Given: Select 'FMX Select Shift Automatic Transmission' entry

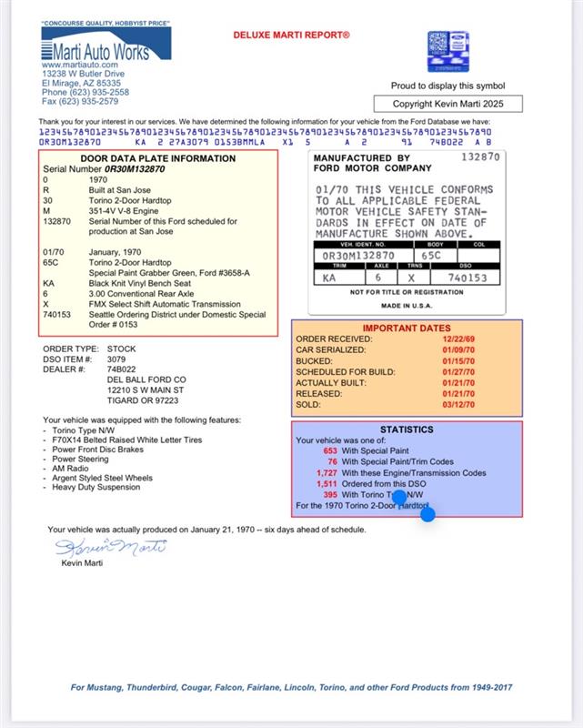Looking at the screenshot, I should pos(165,304).
